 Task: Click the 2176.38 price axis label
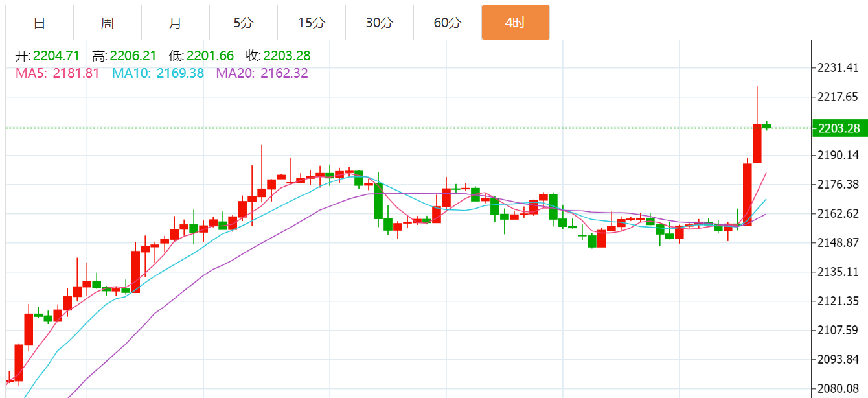tap(838, 185)
